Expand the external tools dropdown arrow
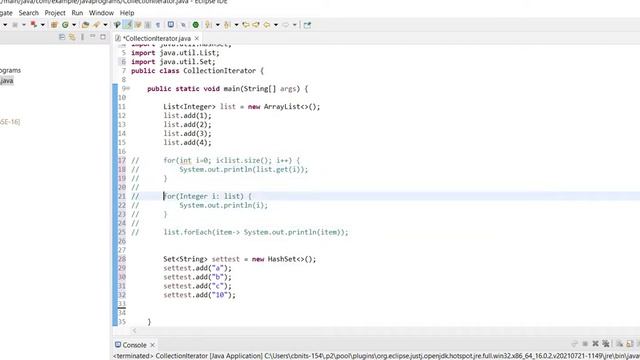 [x=42, y=25]
